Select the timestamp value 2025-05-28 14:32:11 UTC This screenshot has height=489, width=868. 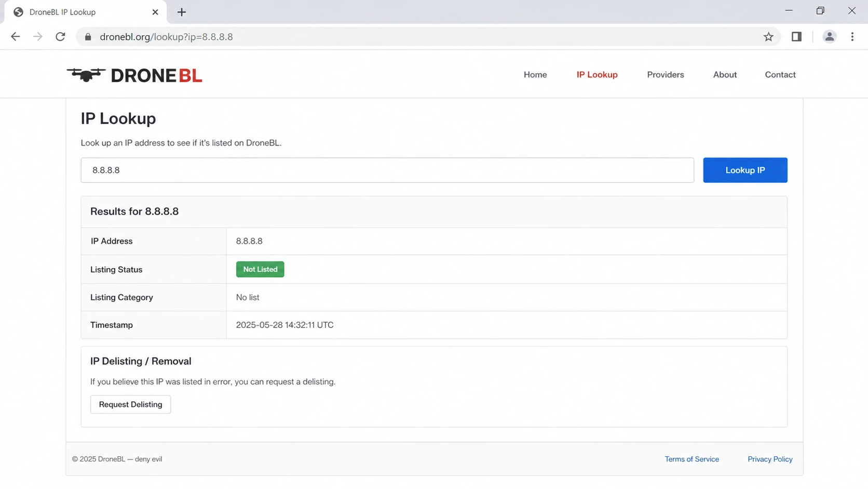[284, 325]
